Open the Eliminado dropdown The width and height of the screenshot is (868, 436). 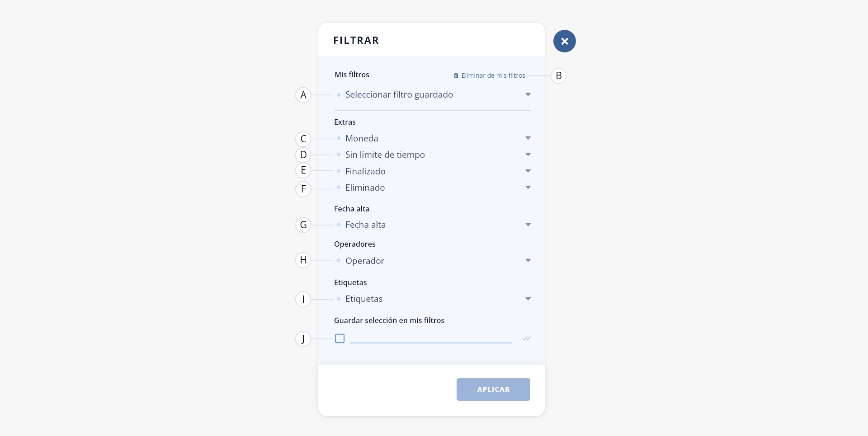click(x=433, y=188)
